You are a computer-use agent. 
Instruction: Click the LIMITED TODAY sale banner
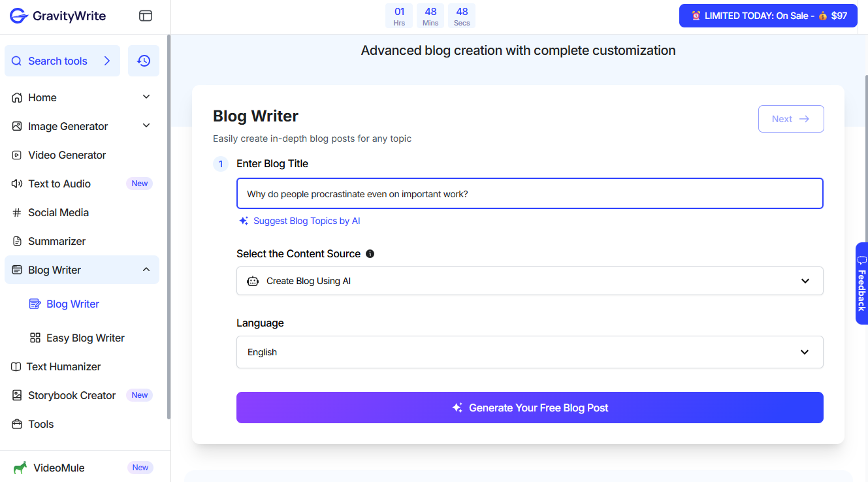click(x=768, y=15)
